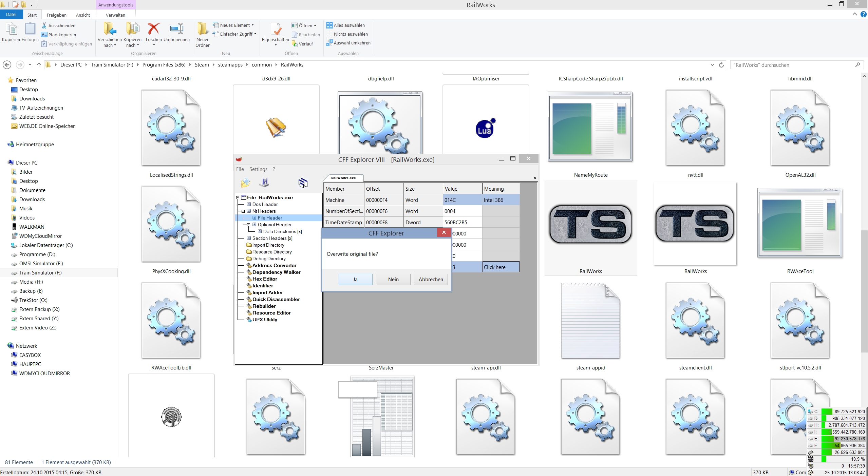Image resolution: width=868 pixels, height=476 pixels.
Task: Click the open file icon in CFF Explorer
Action: (x=245, y=183)
